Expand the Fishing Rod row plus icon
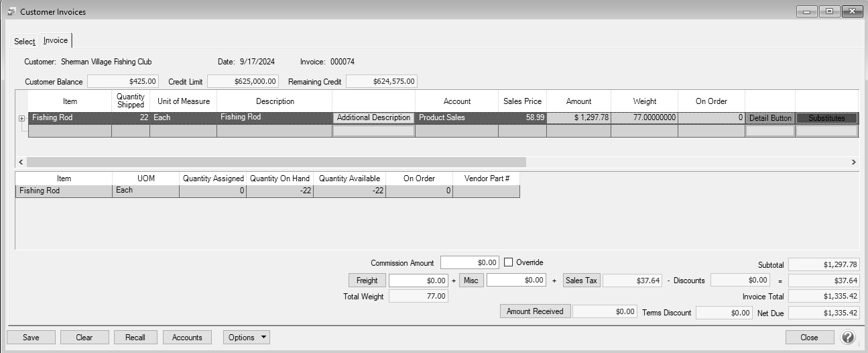Screen dimensions: 868x353 pyautogui.click(x=21, y=118)
